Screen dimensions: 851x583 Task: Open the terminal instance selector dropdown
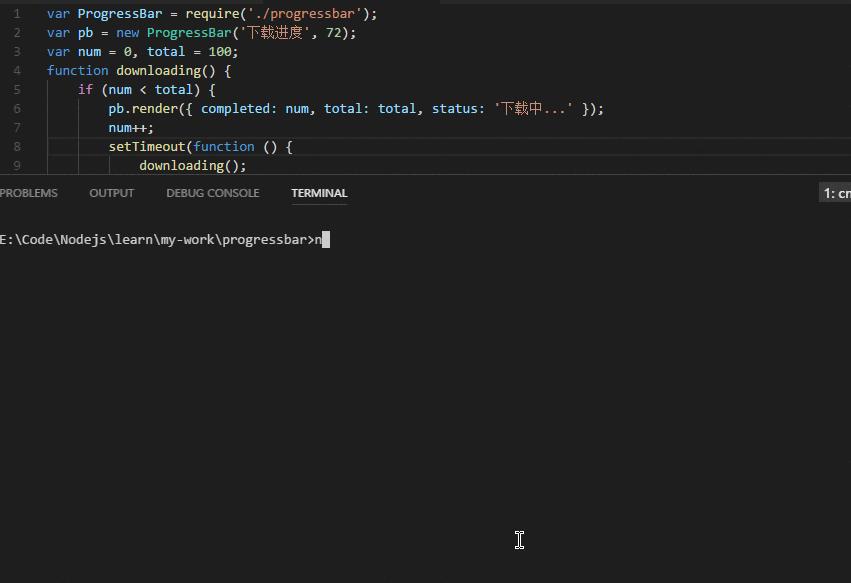tap(836, 193)
